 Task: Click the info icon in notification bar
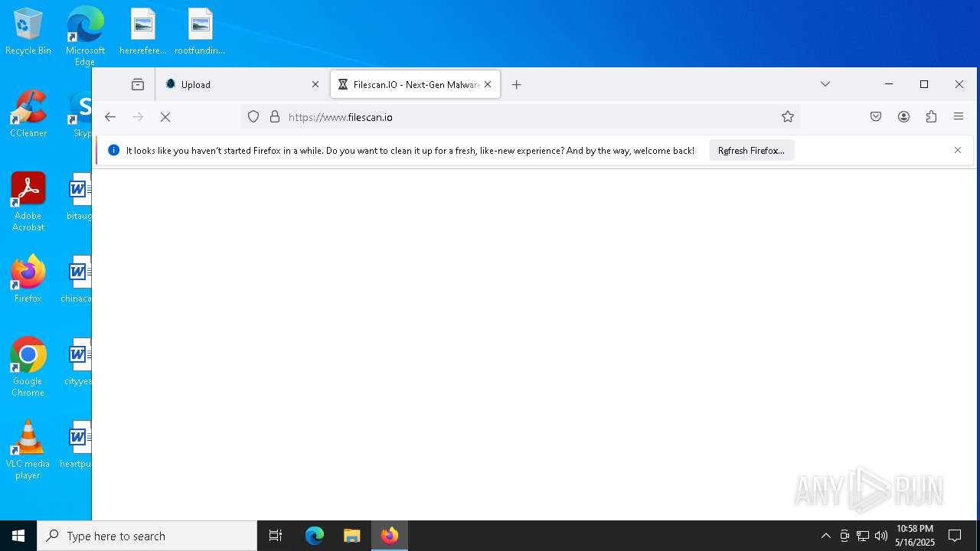114,150
